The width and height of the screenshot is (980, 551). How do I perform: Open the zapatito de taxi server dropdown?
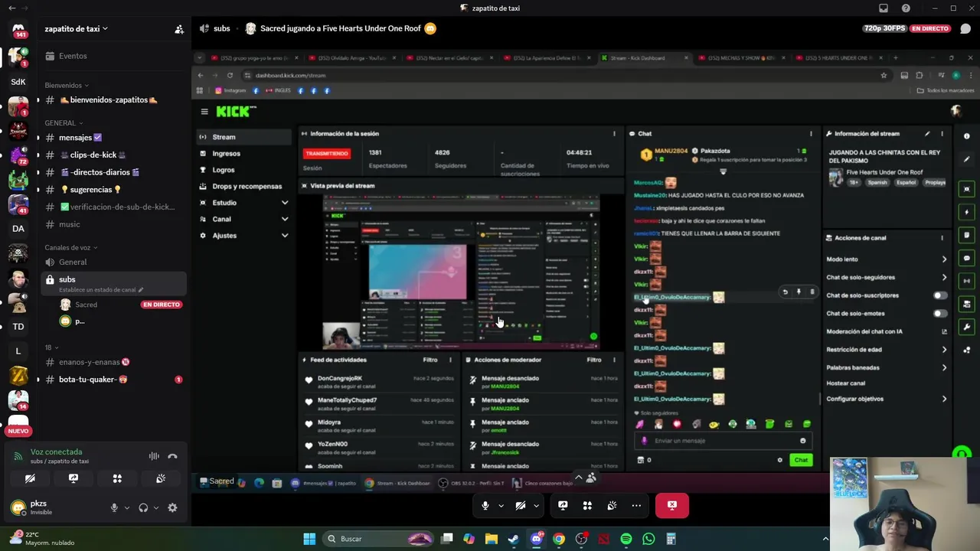[76, 29]
